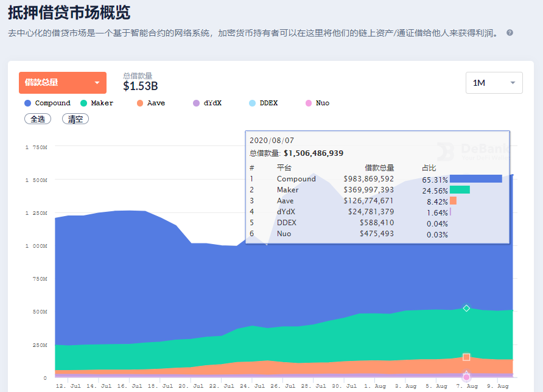Click the 抵押借贷市场概览 page heading

coord(69,12)
